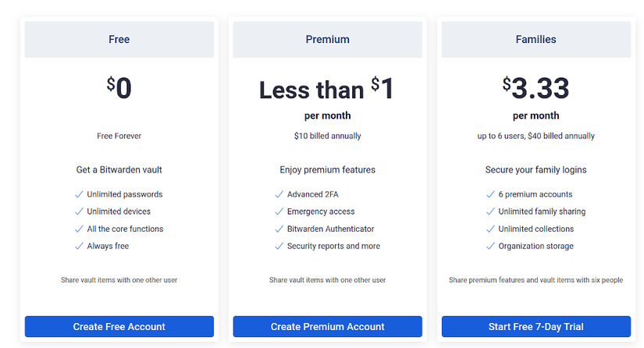Select the Free plan header
Screen dimensions: 644x348
[119, 39]
